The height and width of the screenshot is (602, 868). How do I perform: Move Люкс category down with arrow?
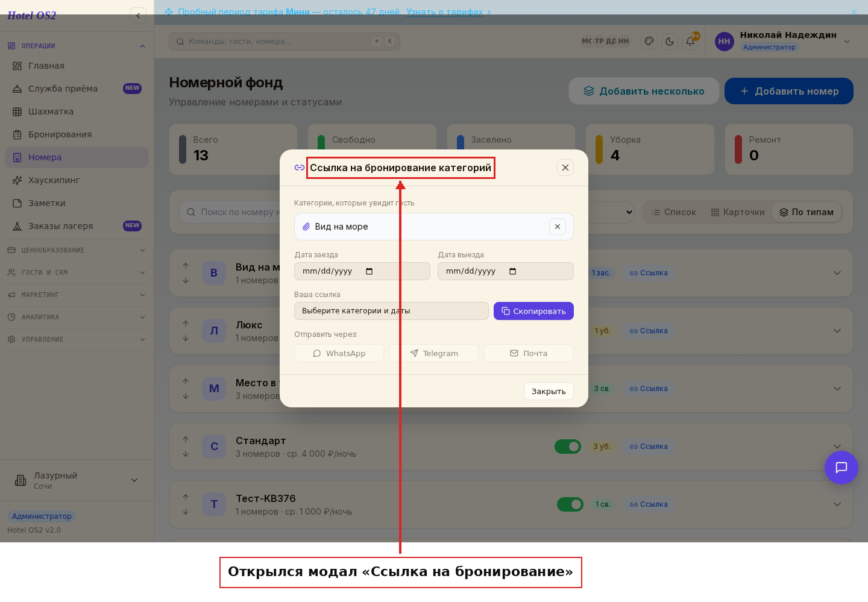186,338
